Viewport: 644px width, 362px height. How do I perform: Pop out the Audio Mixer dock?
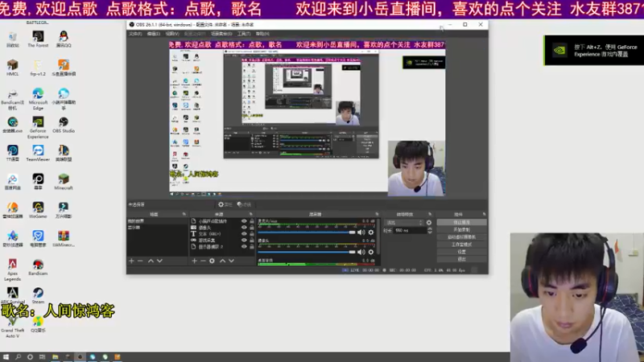[377, 214]
